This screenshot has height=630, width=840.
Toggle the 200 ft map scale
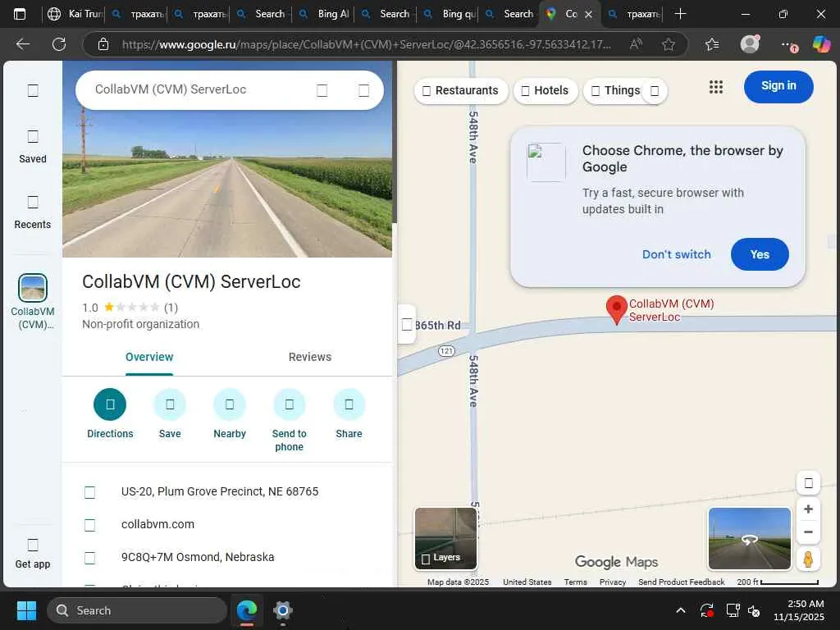pyautogui.click(x=778, y=582)
